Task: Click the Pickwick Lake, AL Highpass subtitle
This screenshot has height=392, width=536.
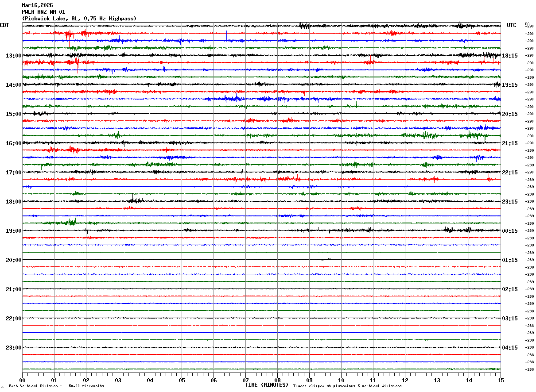Action: point(79,19)
